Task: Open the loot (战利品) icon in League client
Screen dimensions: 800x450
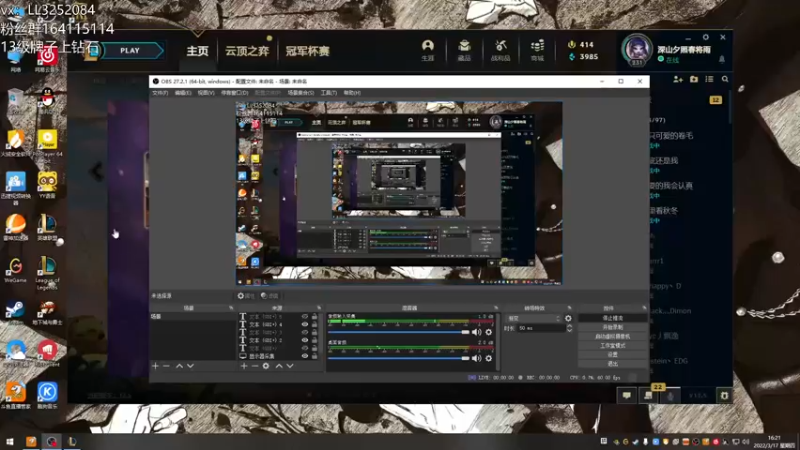Action: click(x=501, y=51)
